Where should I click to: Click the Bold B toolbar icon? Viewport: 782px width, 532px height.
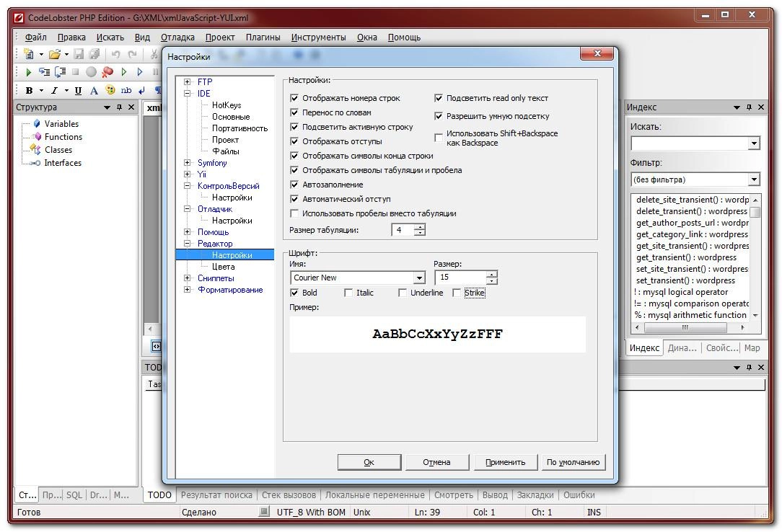click(29, 91)
